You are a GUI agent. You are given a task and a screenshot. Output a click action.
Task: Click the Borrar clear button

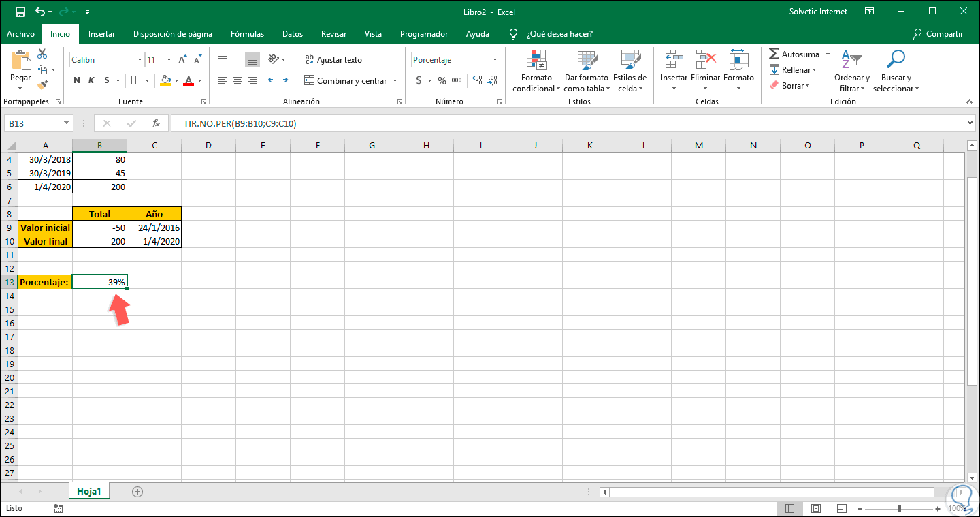(790, 86)
